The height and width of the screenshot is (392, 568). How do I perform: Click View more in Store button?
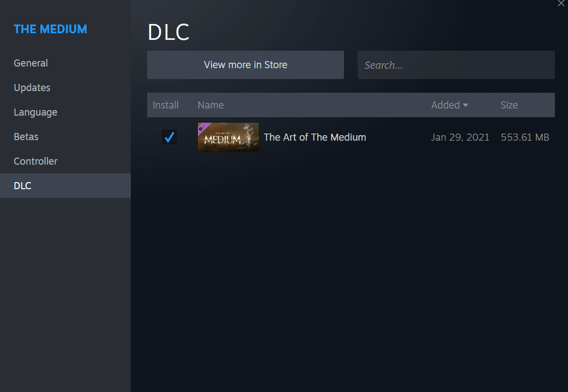(245, 65)
